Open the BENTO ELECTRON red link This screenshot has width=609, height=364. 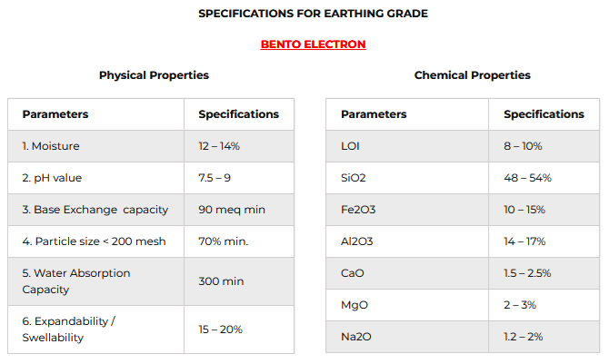(313, 44)
